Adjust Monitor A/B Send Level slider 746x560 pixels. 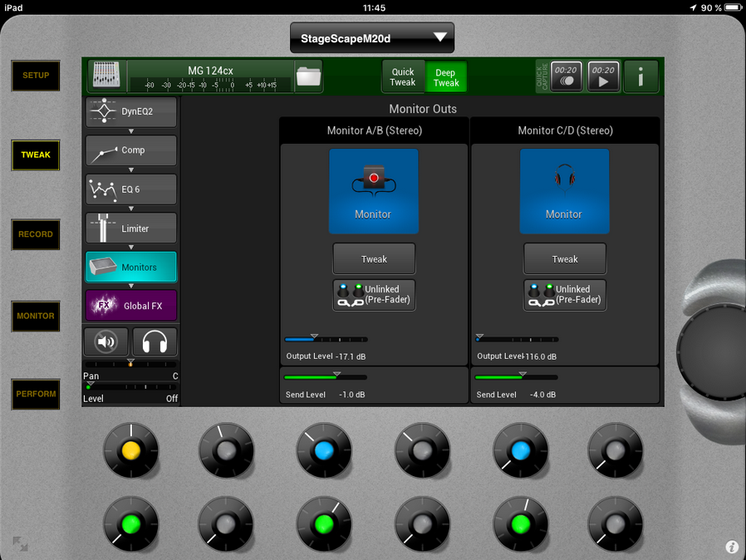(x=325, y=378)
